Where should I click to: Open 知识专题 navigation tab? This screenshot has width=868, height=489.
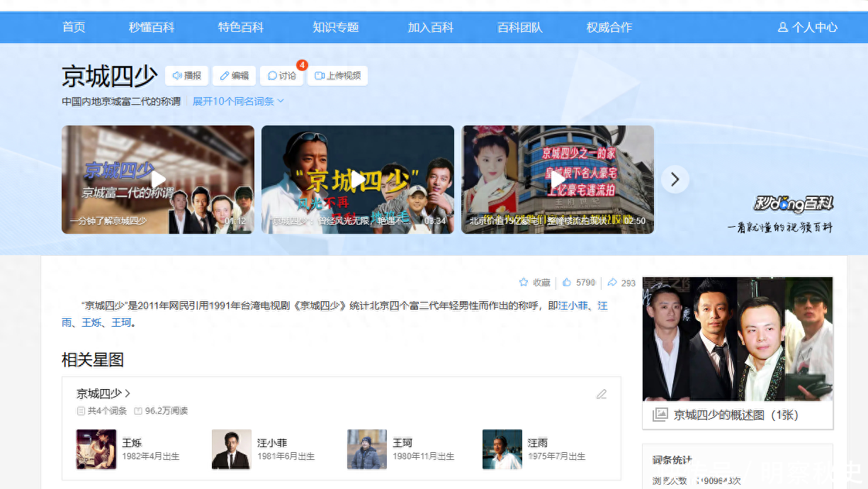tap(336, 28)
